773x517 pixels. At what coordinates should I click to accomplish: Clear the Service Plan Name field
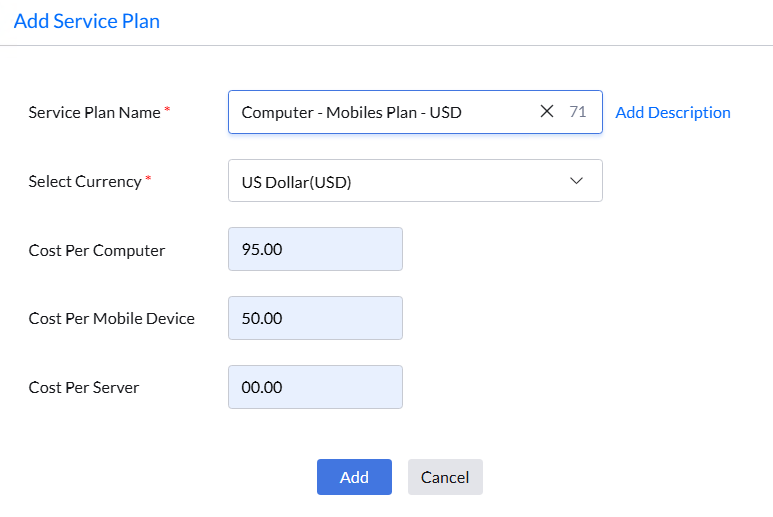pos(547,112)
